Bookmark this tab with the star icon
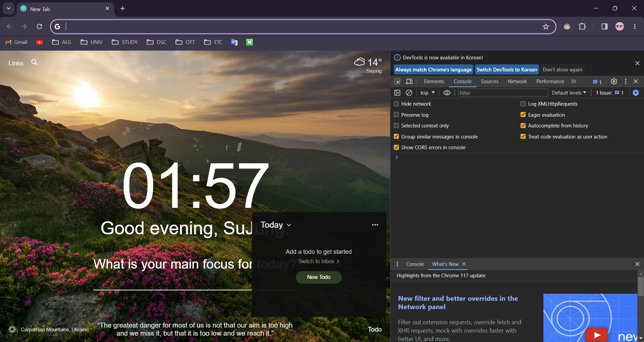Image resolution: width=644 pixels, height=342 pixels. point(546,26)
